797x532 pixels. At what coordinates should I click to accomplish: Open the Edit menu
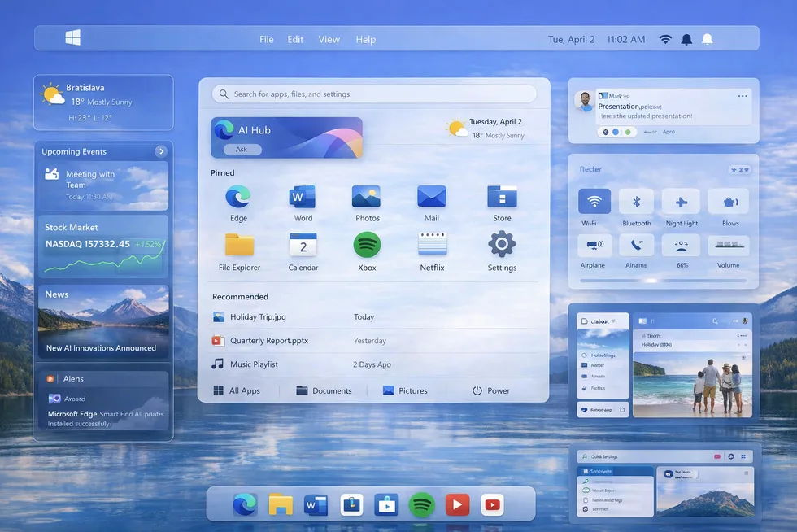(294, 38)
